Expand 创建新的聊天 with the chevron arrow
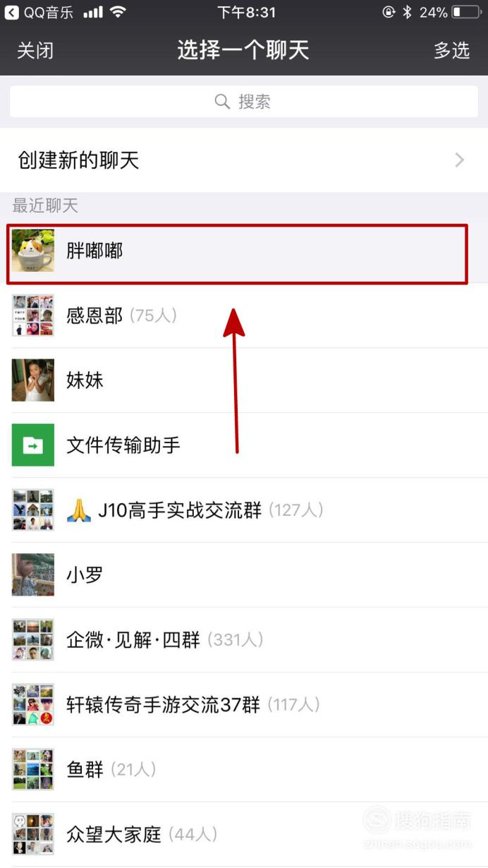 tap(460, 160)
